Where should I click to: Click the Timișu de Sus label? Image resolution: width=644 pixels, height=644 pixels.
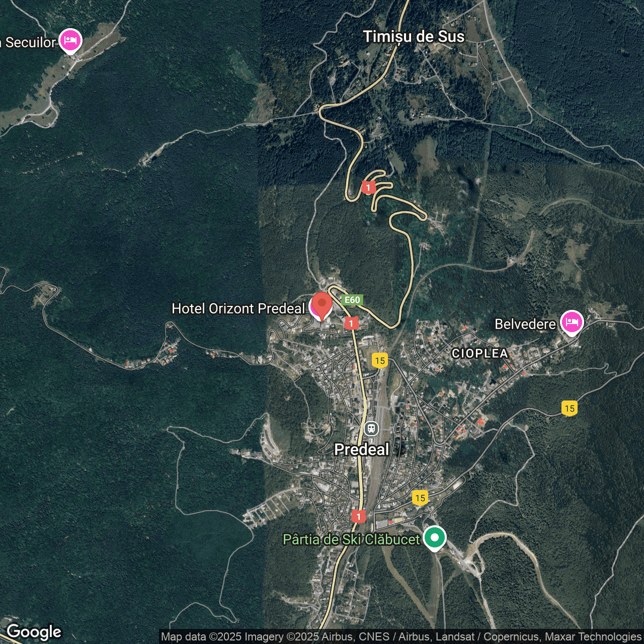414,37
